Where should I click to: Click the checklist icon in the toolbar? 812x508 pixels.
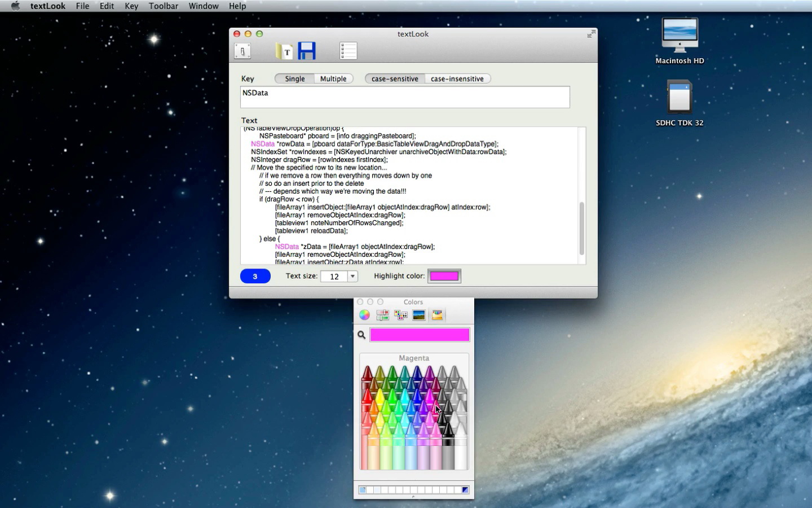tap(348, 51)
